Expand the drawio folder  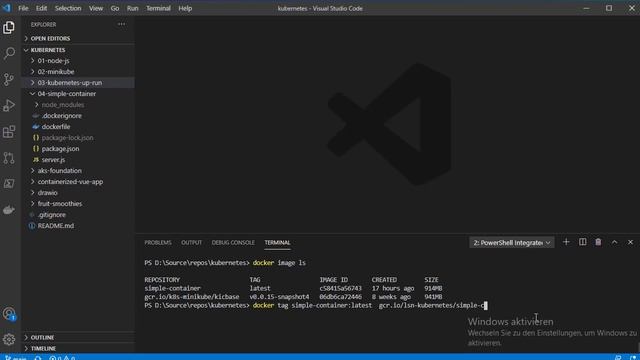(x=78, y=193)
